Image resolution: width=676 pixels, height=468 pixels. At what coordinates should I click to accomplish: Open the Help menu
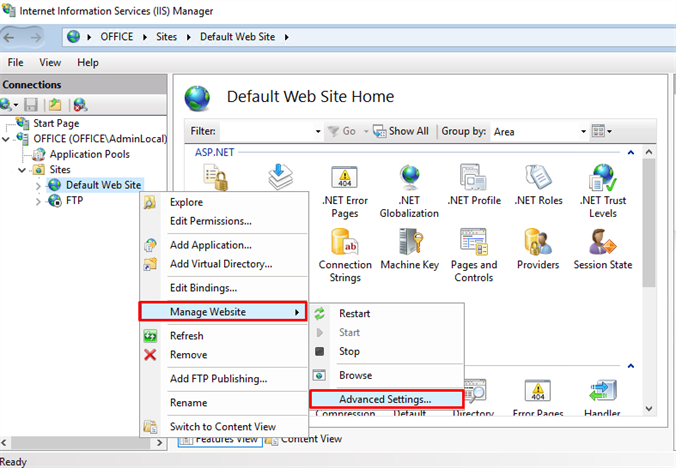point(88,62)
